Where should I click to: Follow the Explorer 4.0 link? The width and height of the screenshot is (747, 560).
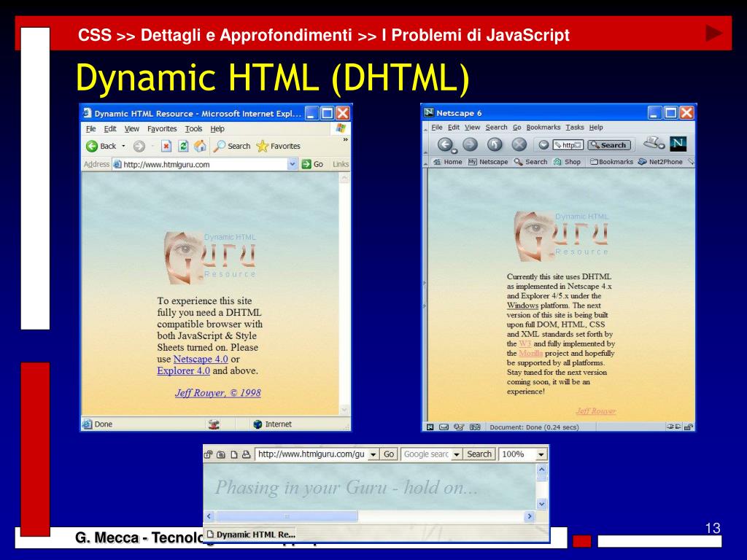click(x=183, y=370)
